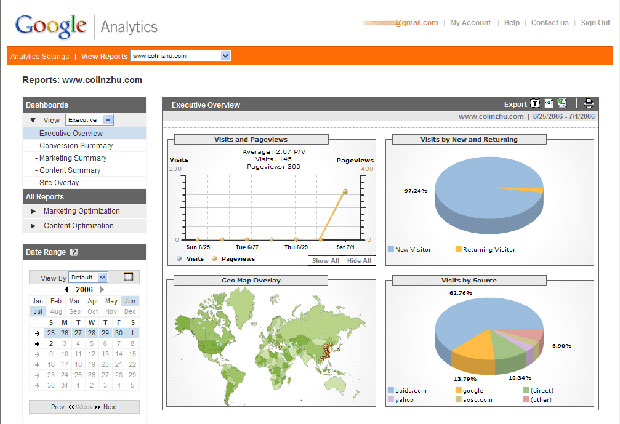Click Help link in header
The width and height of the screenshot is (620, 424).
pos(512,23)
